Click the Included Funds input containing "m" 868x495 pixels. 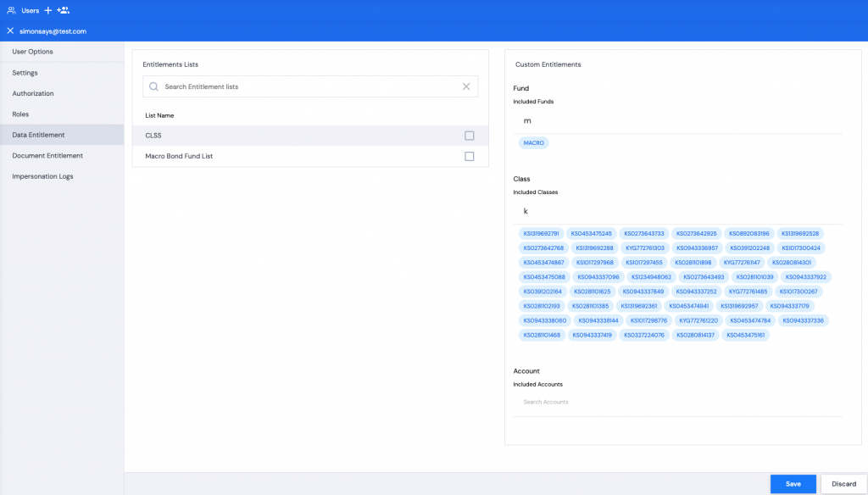point(677,120)
